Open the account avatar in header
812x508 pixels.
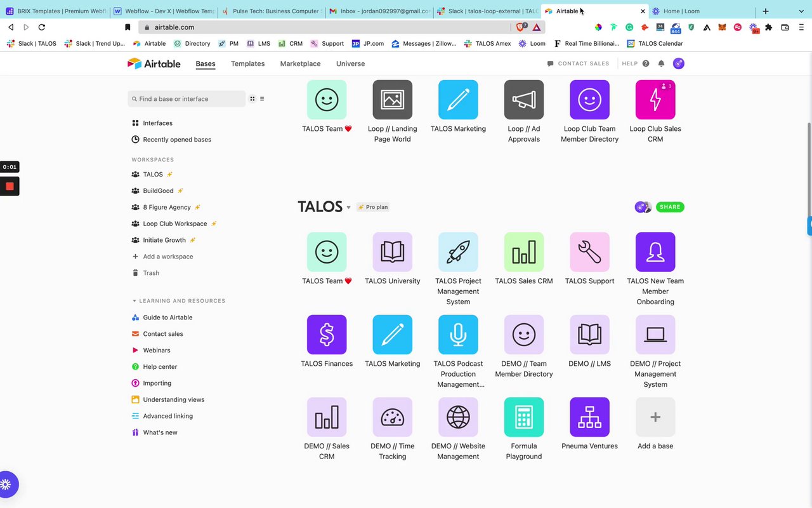coord(678,63)
